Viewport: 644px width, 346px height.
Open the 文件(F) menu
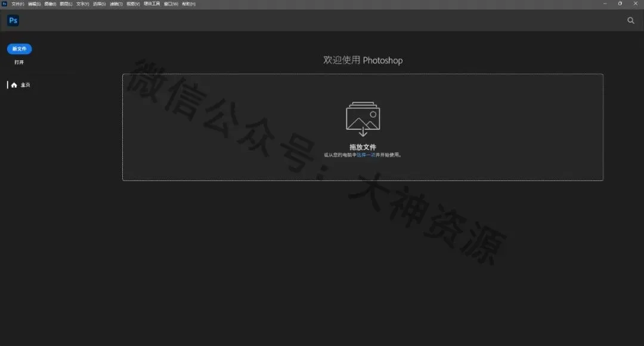pyautogui.click(x=18, y=4)
